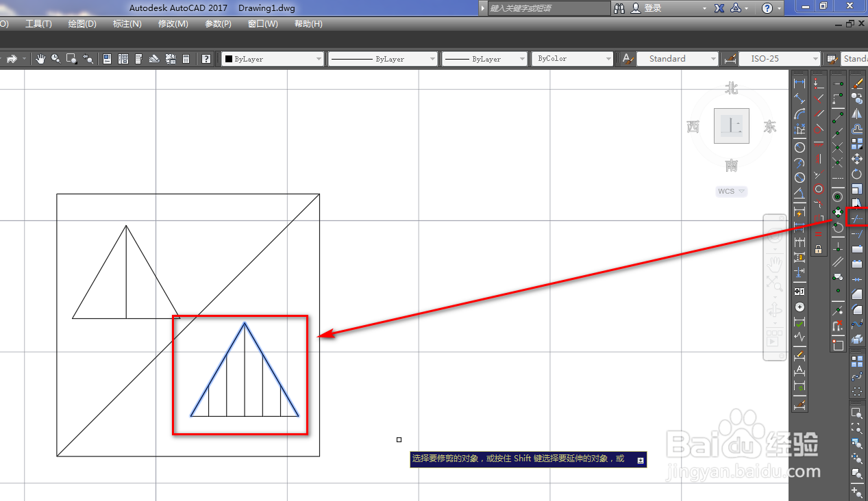Screen dimensions: 868x501
Task: Toggle the Endpoint object snap
Action: pyautogui.click(x=838, y=117)
